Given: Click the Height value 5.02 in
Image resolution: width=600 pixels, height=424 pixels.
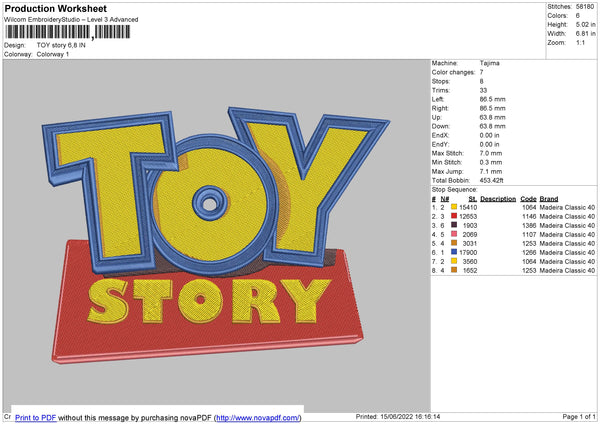Looking at the screenshot, I should click(x=585, y=24).
